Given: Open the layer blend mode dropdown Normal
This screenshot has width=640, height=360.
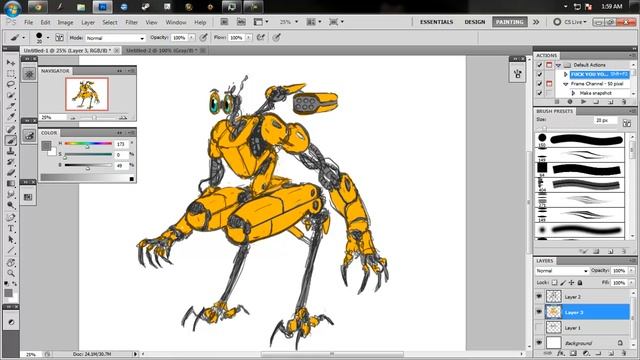Looking at the screenshot, I should [562, 271].
